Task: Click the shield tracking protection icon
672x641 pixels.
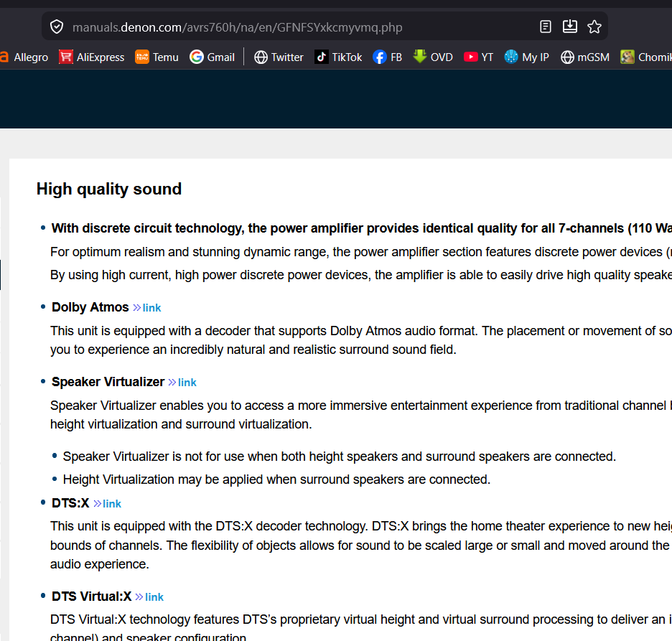Action: point(57,27)
